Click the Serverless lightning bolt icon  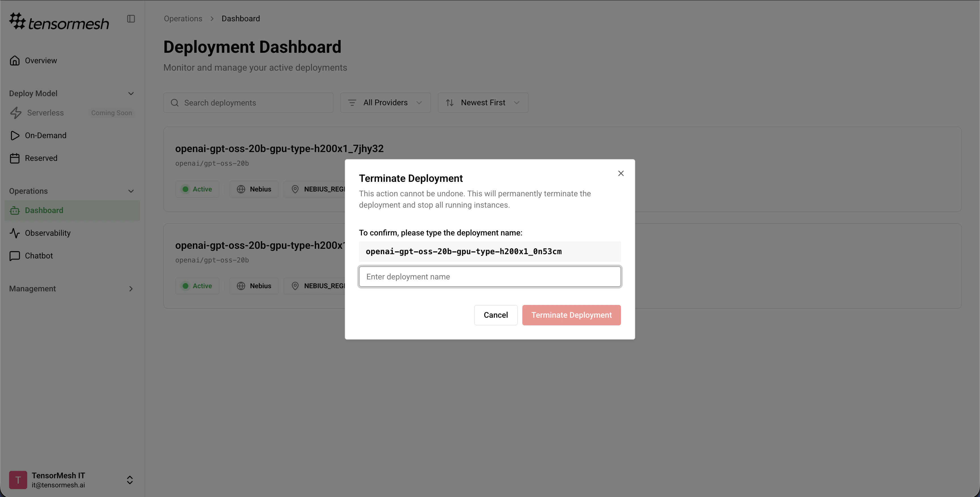(16, 113)
